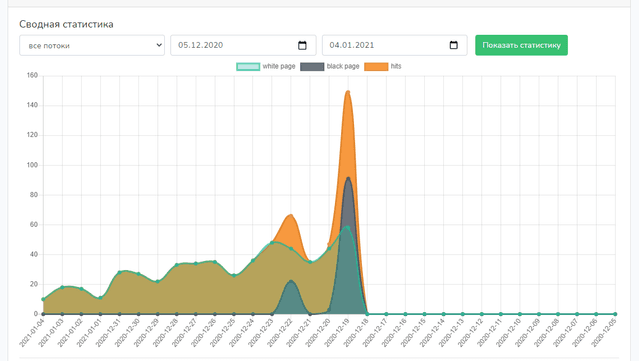Click the x-axis label 2021-01-04

[32, 333]
